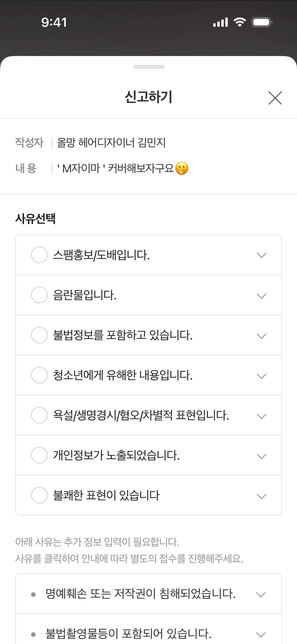Tap the emoji in the reported content

(x=182, y=168)
